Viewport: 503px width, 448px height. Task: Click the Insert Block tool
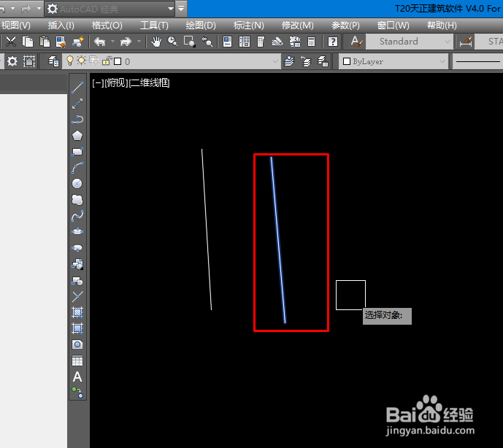(77, 264)
